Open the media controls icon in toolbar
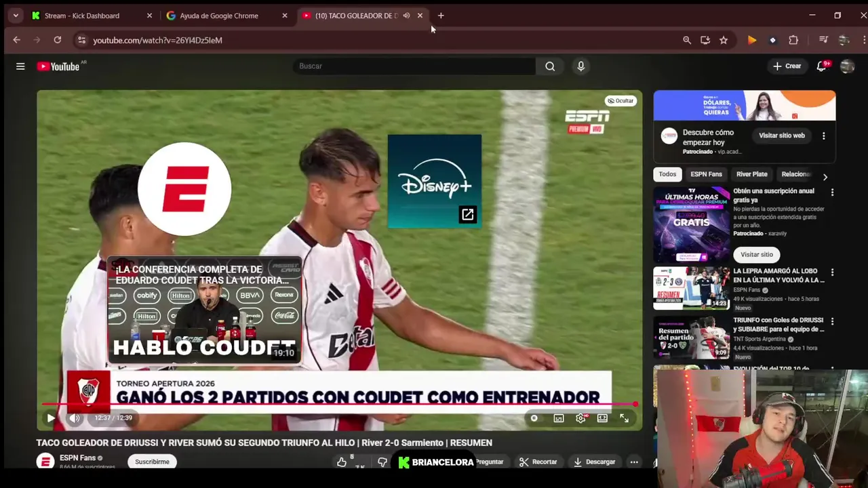 click(x=823, y=40)
